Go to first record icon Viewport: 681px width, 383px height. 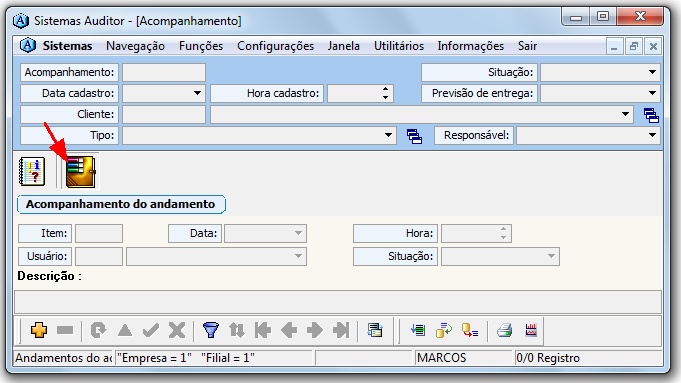pos(263,330)
